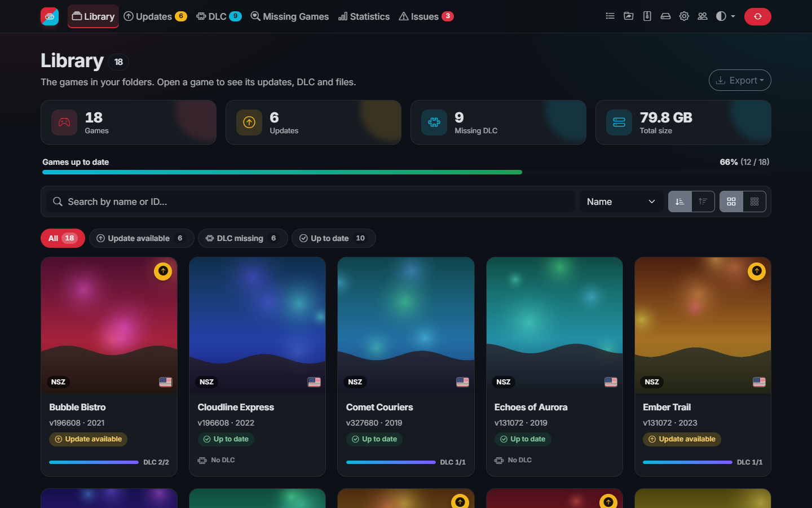Click the NSZ tag on Cloudline Express
Screen dimensions: 812x508
click(x=206, y=382)
